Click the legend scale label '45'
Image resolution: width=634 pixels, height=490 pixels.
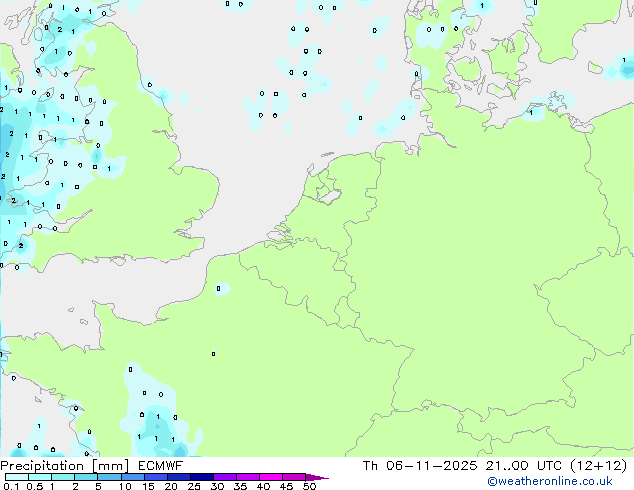click(x=286, y=486)
